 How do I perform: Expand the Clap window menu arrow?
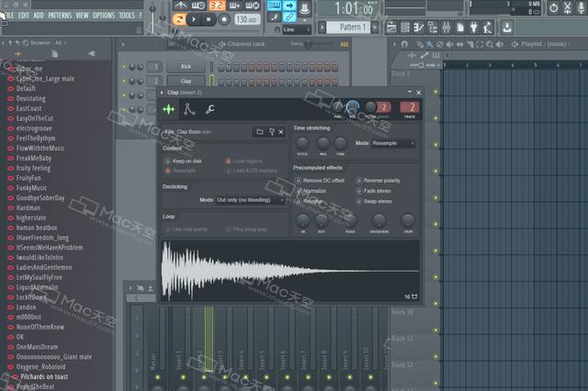[x=162, y=93]
